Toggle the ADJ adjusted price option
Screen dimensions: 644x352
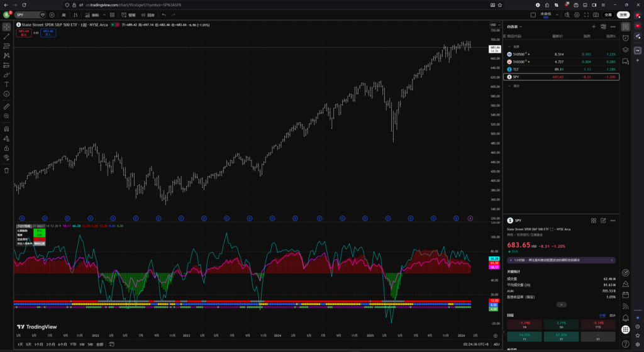[496, 344]
